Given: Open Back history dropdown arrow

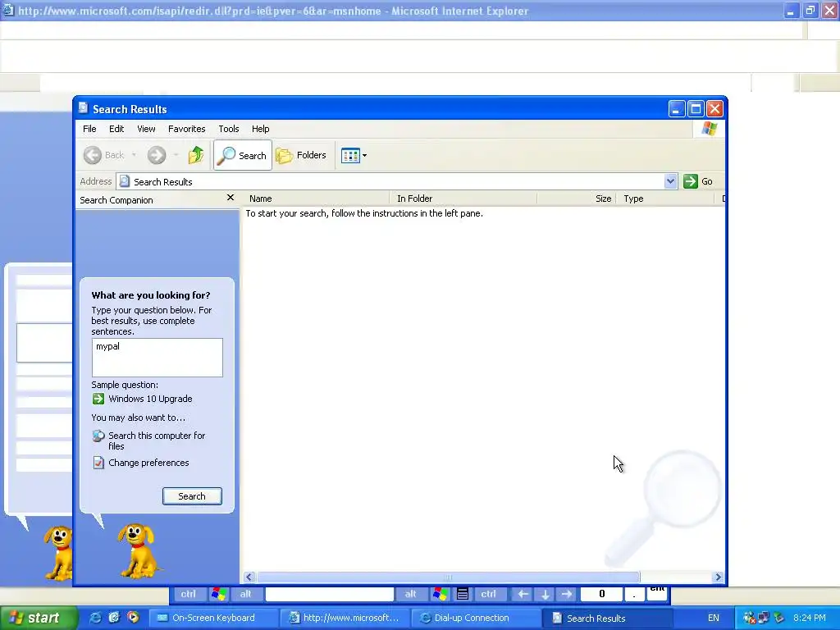Looking at the screenshot, I should [x=134, y=155].
